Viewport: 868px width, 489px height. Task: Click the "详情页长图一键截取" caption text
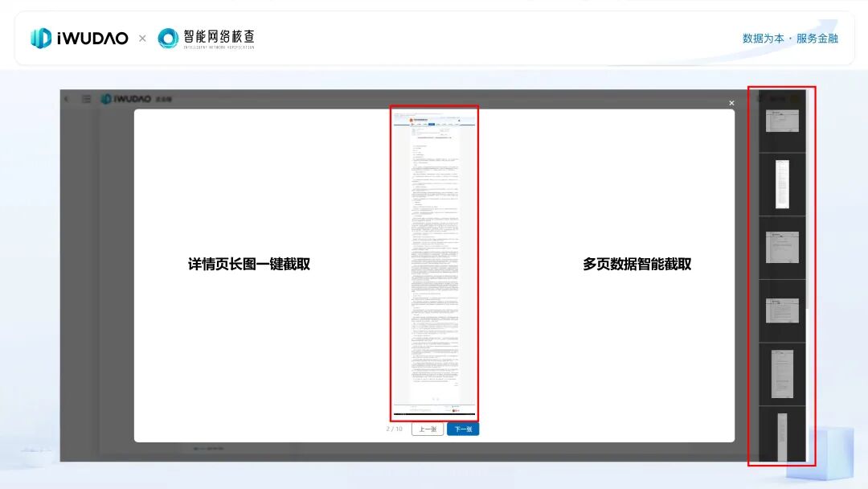(x=249, y=264)
